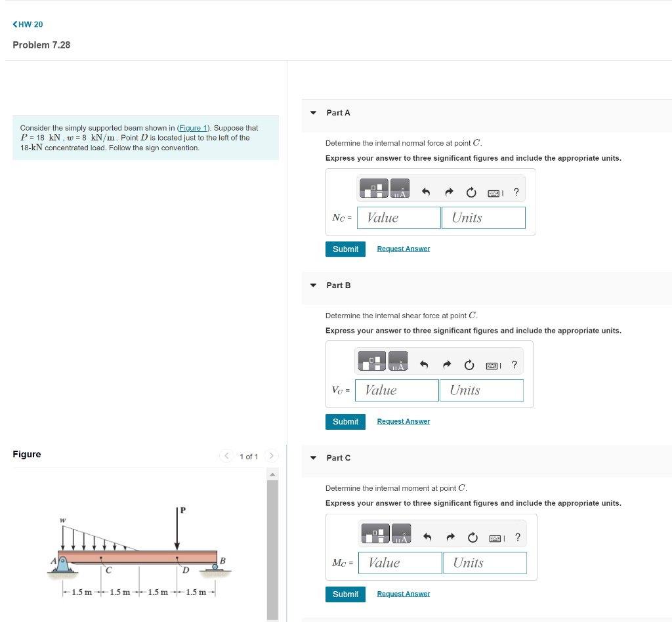The width and height of the screenshot is (672, 622).
Task: Open symbols (Å) icon in Part C toolbar
Action: tap(402, 533)
